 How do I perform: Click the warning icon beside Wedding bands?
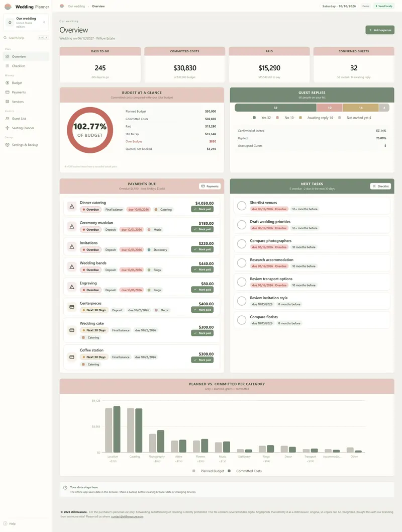point(72,267)
